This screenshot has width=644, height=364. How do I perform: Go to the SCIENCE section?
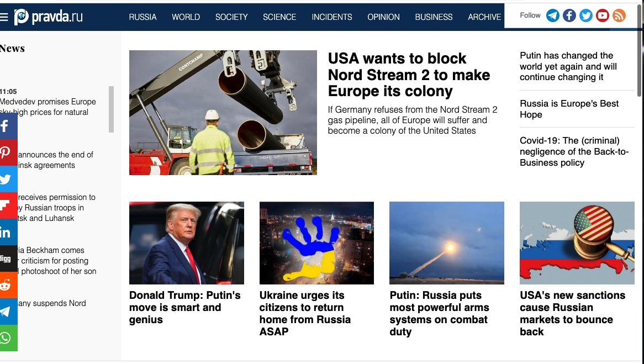pos(279,17)
